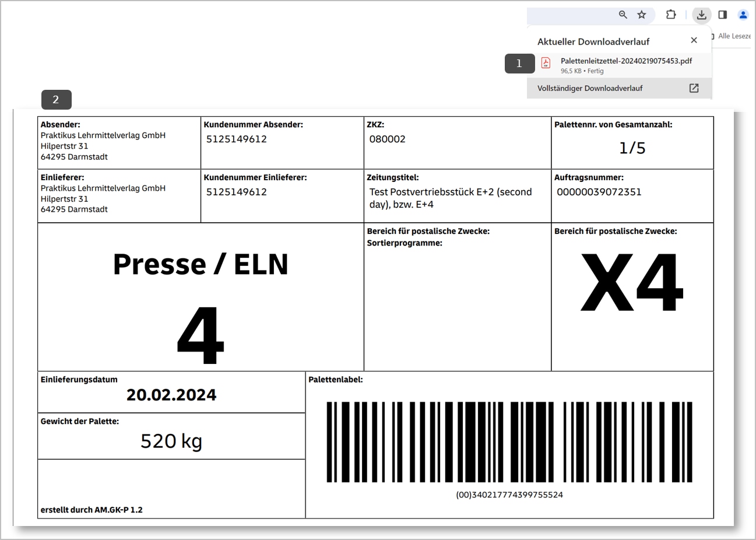Click the 'Palettenlabel:' label
756x540 pixels.
tap(336, 380)
